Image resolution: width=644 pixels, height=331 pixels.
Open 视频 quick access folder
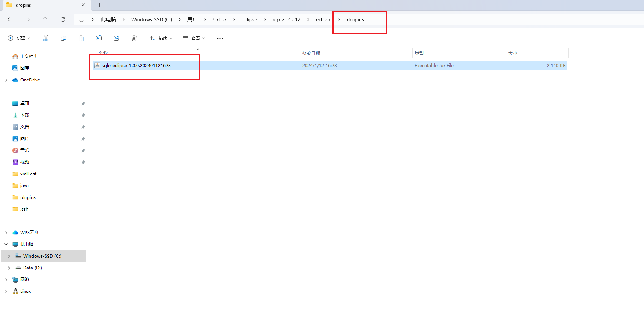pos(25,162)
